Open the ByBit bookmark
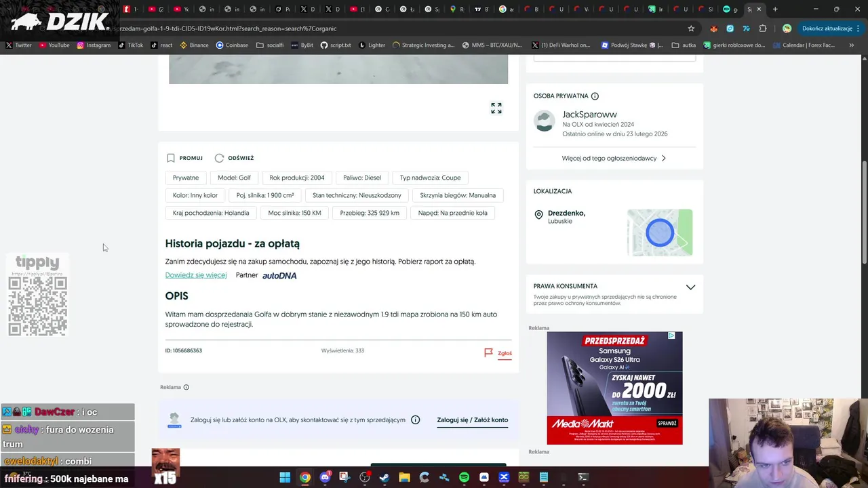Image resolution: width=868 pixels, height=488 pixels. point(302,45)
